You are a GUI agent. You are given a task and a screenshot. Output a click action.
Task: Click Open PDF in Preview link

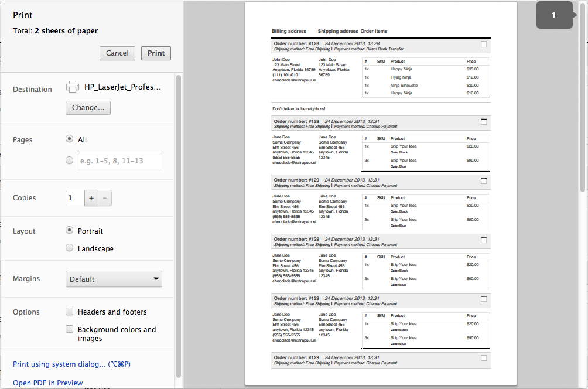pos(48,383)
